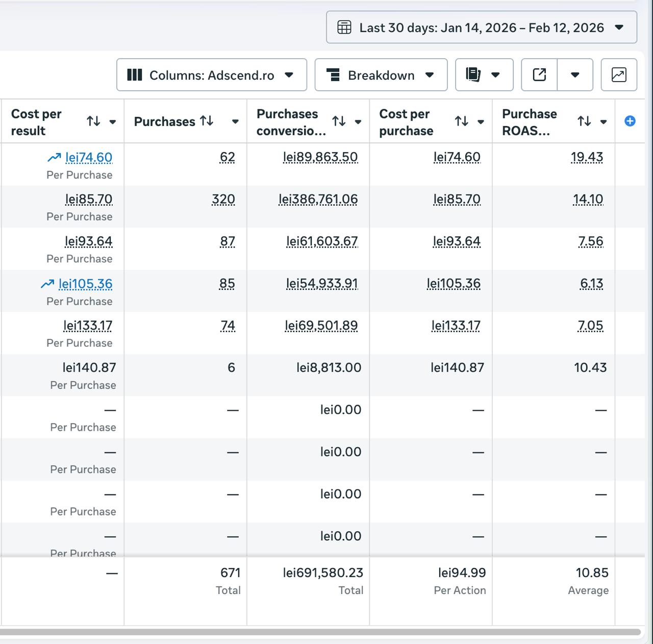653x644 pixels.
Task: Click the trend arrow icon beside lei74.60
Action: pyautogui.click(x=54, y=158)
